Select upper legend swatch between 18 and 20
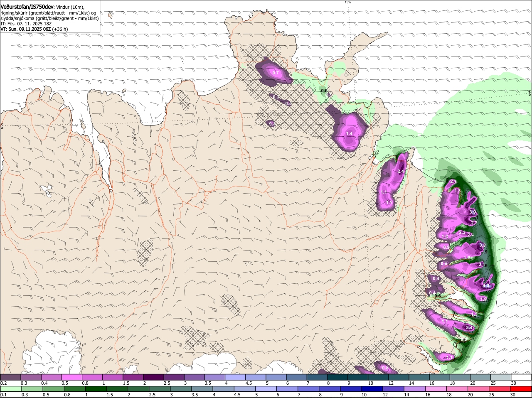532x398 pixels. [460, 377]
